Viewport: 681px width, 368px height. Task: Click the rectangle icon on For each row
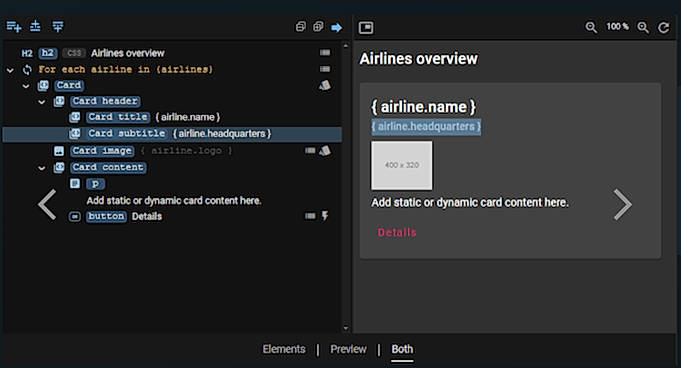coord(325,69)
